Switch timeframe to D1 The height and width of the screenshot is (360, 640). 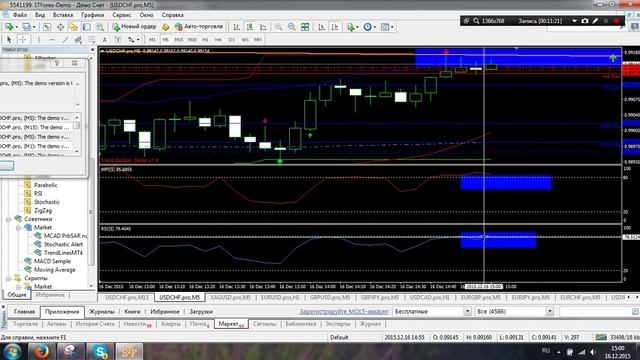[x=231, y=40]
